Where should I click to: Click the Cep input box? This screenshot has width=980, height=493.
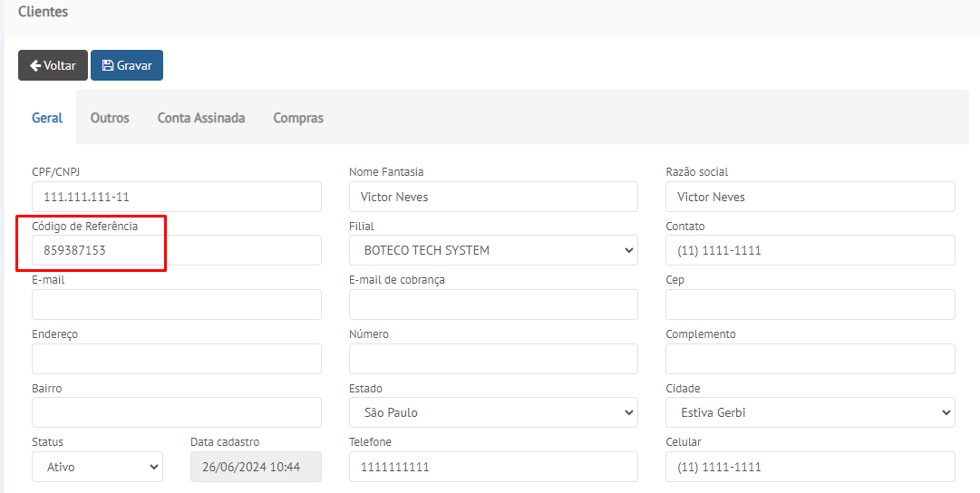tap(810, 304)
